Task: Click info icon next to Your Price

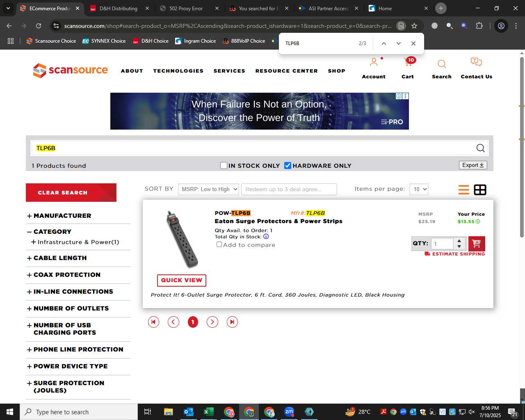Action: (x=478, y=221)
